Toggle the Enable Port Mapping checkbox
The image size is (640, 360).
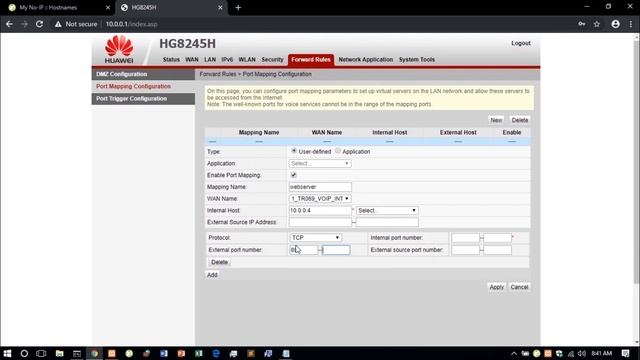tap(293, 175)
